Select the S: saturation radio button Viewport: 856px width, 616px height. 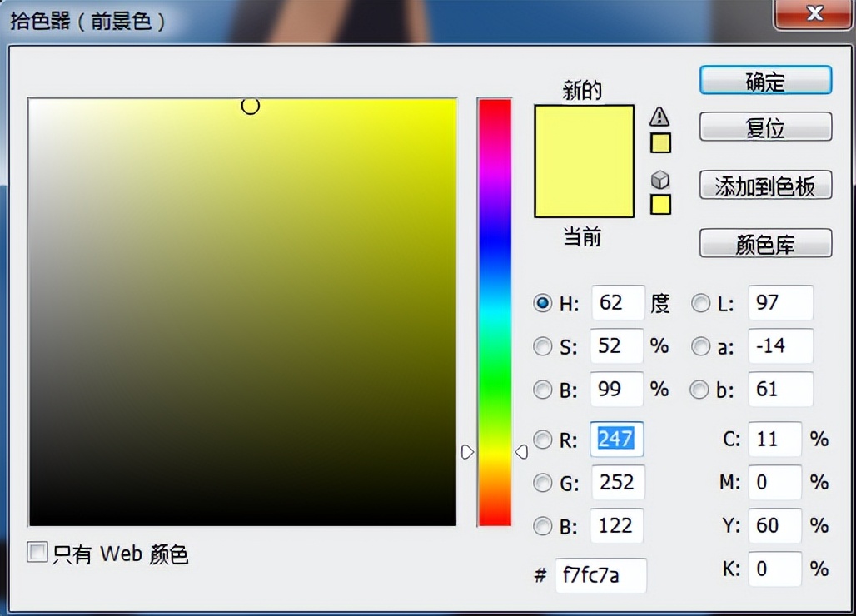tap(542, 346)
